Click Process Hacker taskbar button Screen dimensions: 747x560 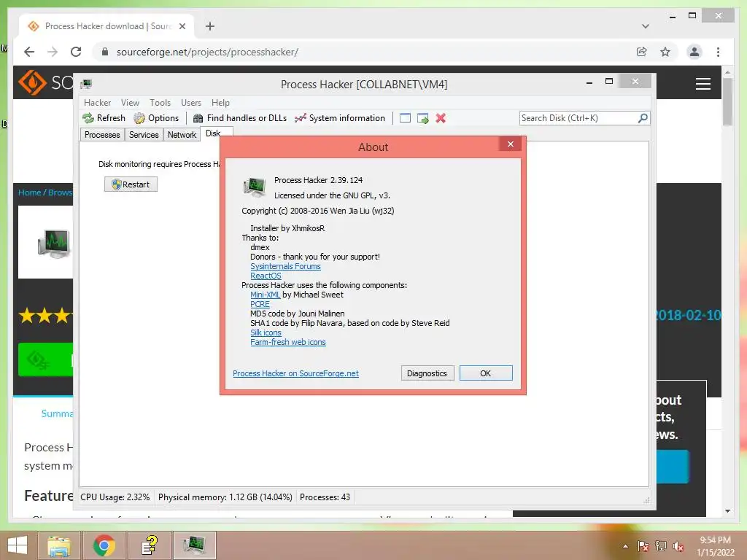pos(194,545)
